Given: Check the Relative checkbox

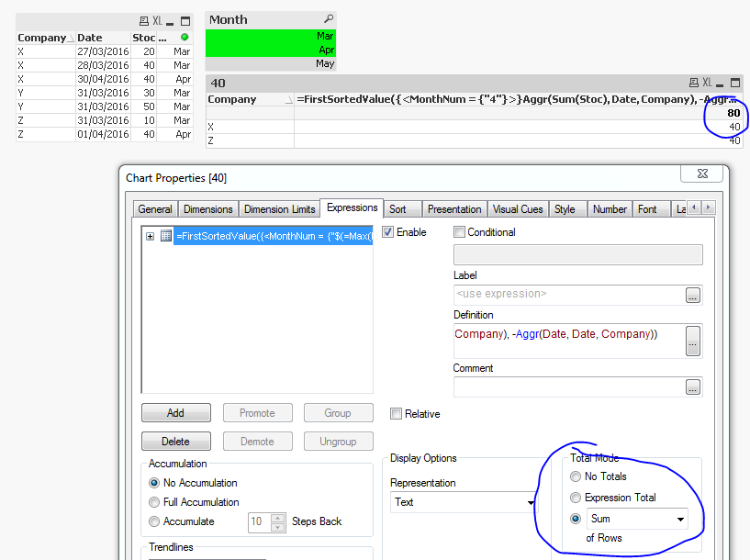Looking at the screenshot, I should [396, 414].
